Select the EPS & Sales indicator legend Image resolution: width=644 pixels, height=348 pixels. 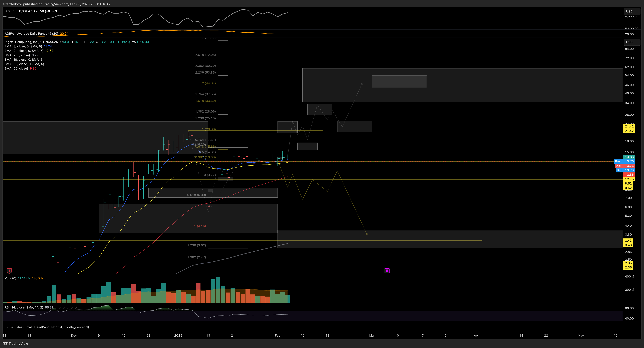point(47,327)
